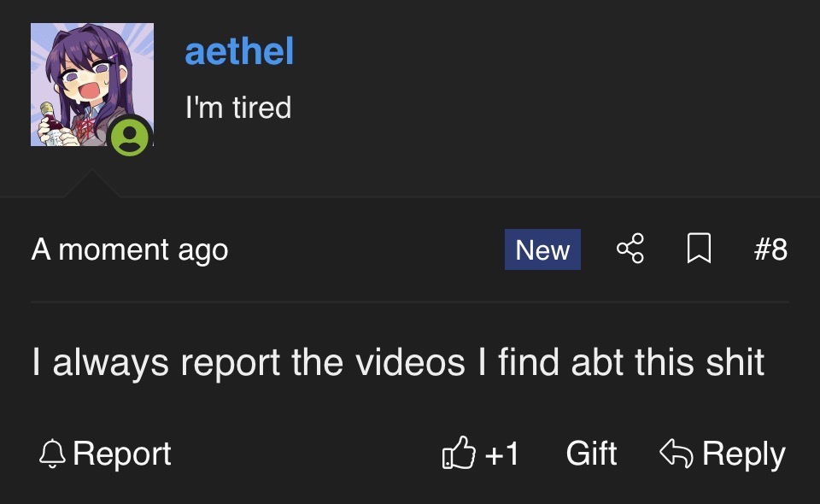Click the green online status badge

130,137
